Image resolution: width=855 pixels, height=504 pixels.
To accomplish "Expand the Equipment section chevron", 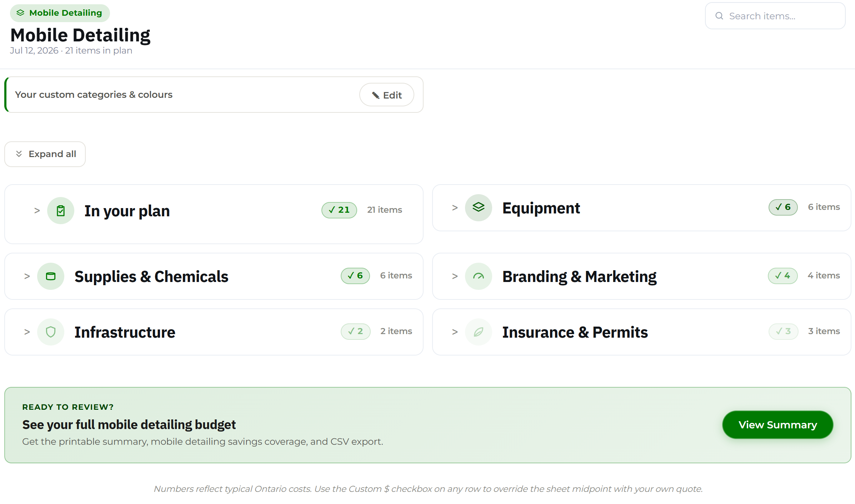I will pos(455,208).
